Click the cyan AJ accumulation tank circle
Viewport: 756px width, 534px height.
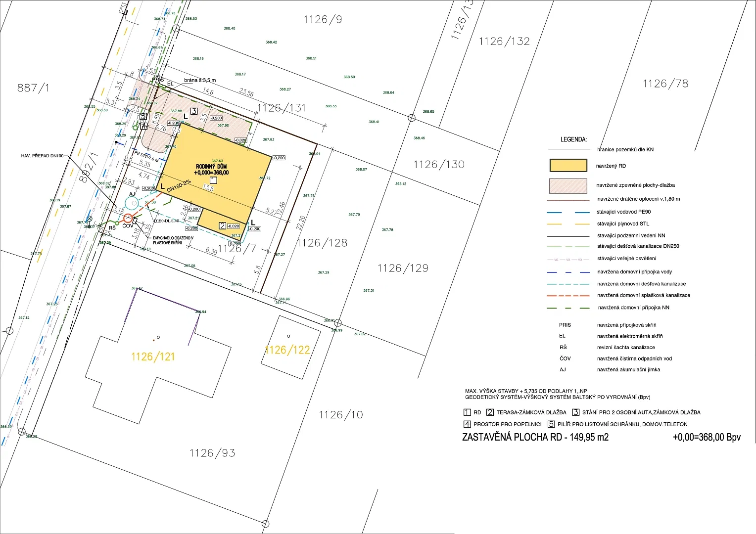click(x=132, y=202)
